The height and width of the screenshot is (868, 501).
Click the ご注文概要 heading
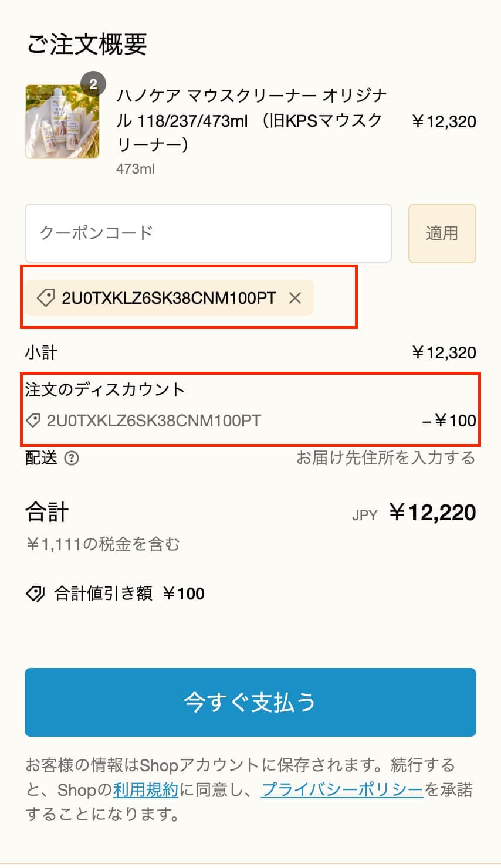click(x=87, y=45)
